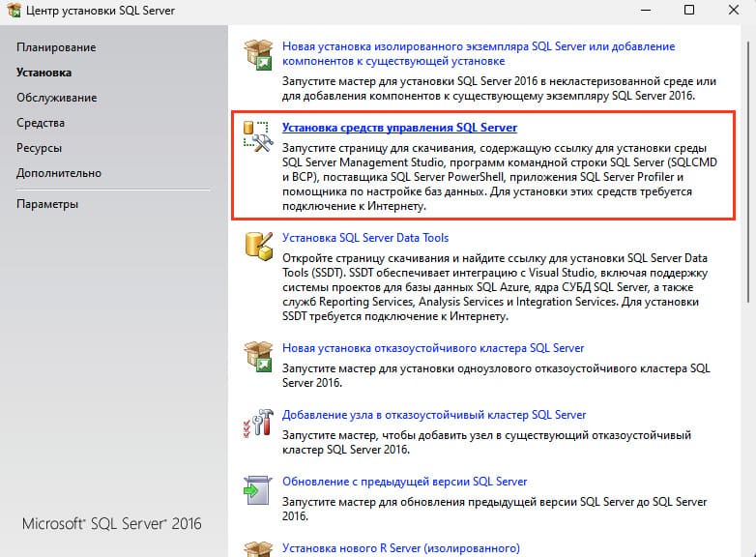Image resolution: width=756 pixels, height=557 pixels.
Task: Click the vertical scrollbar thumb
Action: point(748,172)
